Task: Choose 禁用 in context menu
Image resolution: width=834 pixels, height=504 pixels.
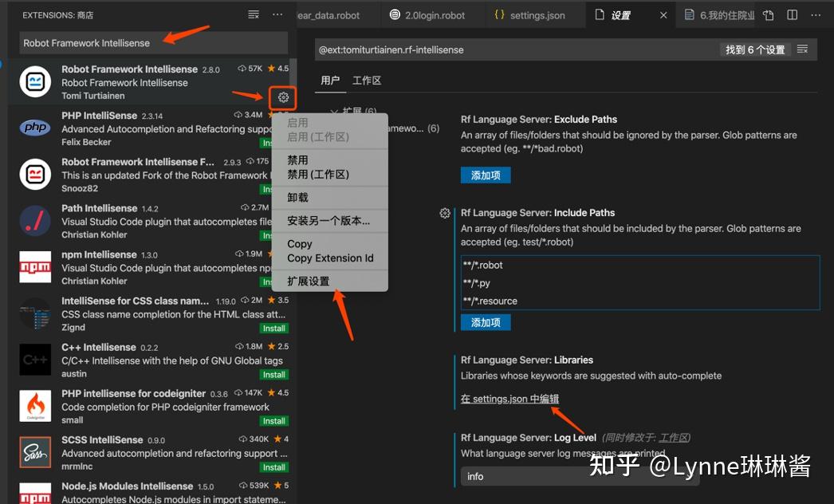Action: pyautogui.click(x=297, y=159)
